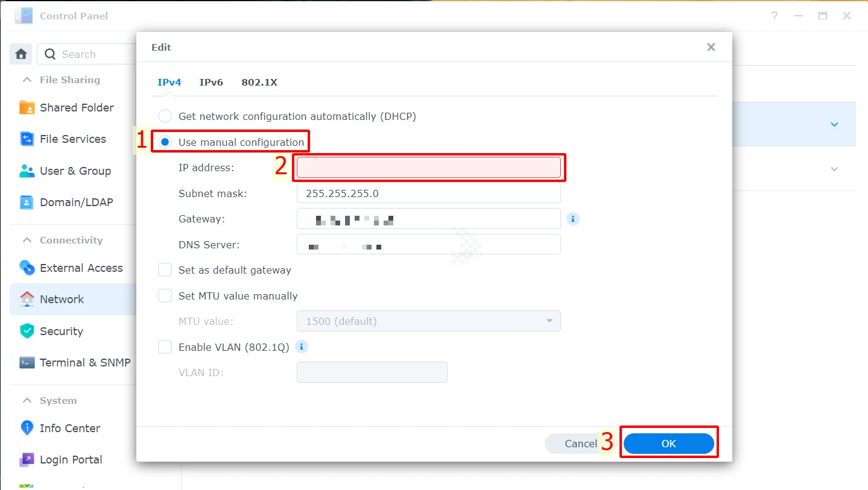The width and height of the screenshot is (868, 490).
Task: Check Enable VLAN (802.1Q)
Action: click(165, 347)
